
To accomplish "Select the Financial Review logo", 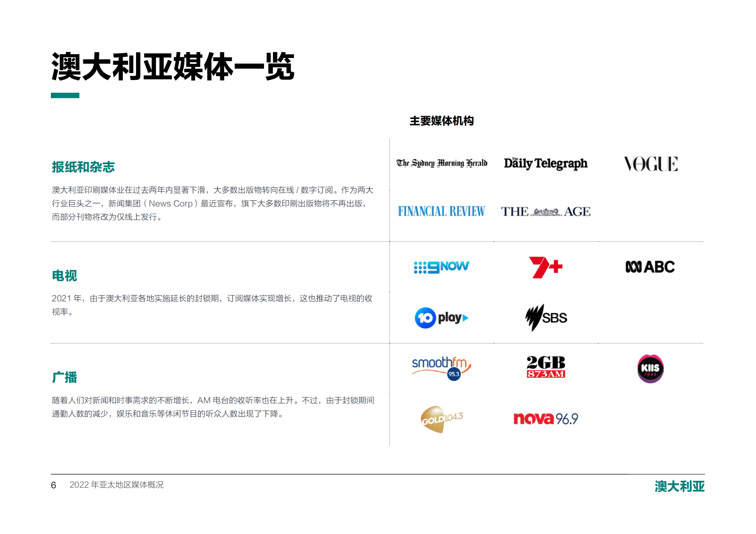I will click(x=441, y=211).
